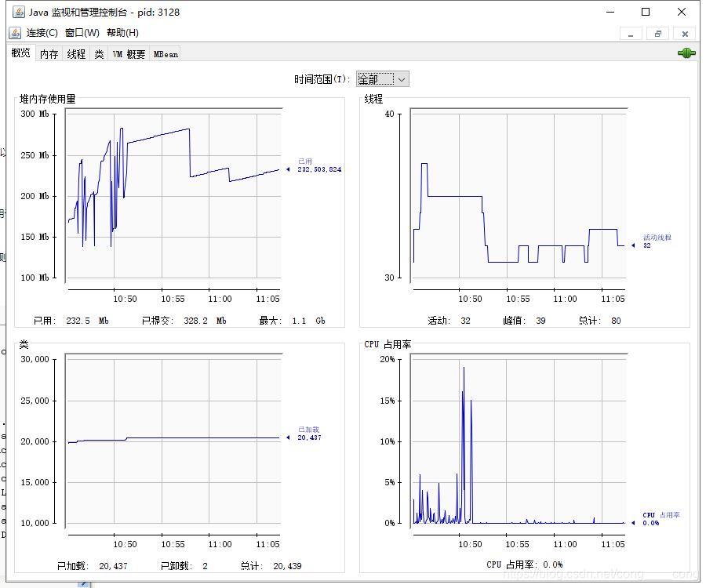Click the Java icon beside the 连接 menu
The image size is (706, 588).
pos(15,33)
